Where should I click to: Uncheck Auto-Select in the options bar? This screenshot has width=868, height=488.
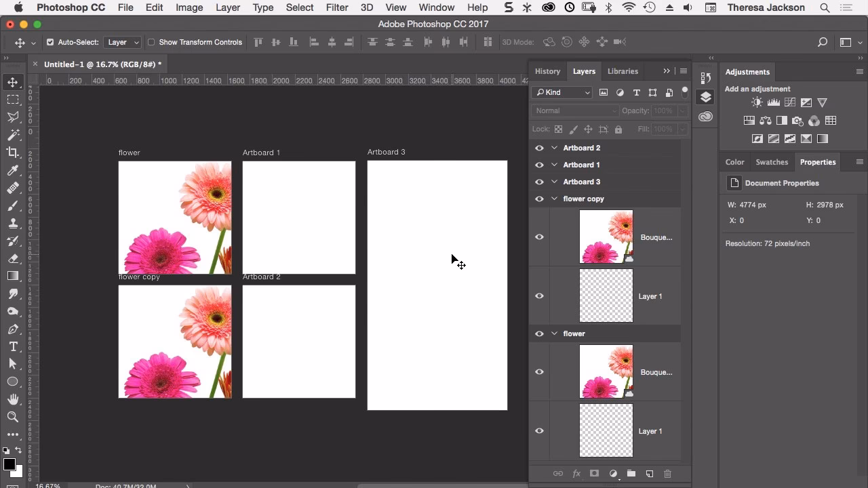point(50,41)
